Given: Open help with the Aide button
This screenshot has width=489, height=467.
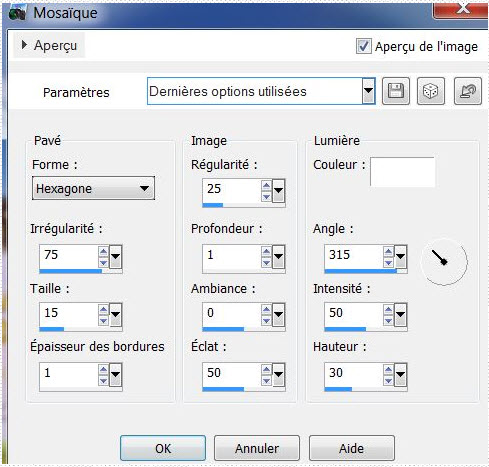Looking at the screenshot, I should coord(352,448).
